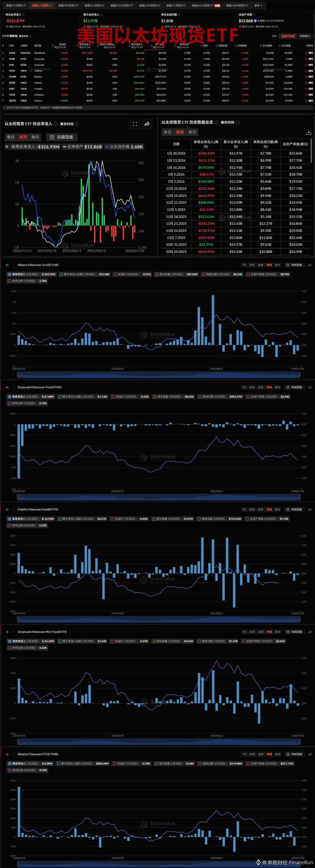Click info icon next to 单日总净流入
Viewport: 315px width, 868px height.
point(23,15)
